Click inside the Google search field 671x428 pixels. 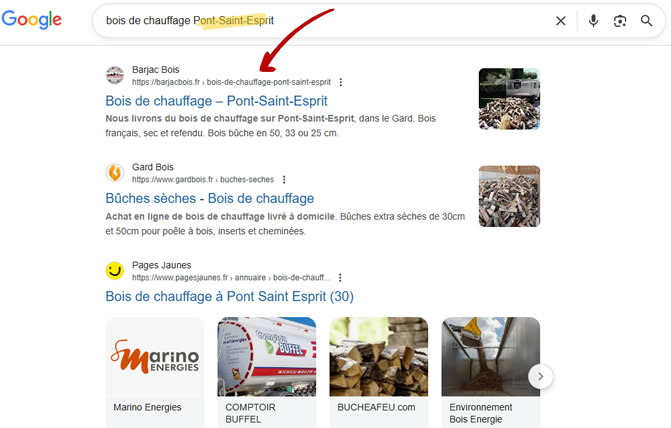click(320, 21)
